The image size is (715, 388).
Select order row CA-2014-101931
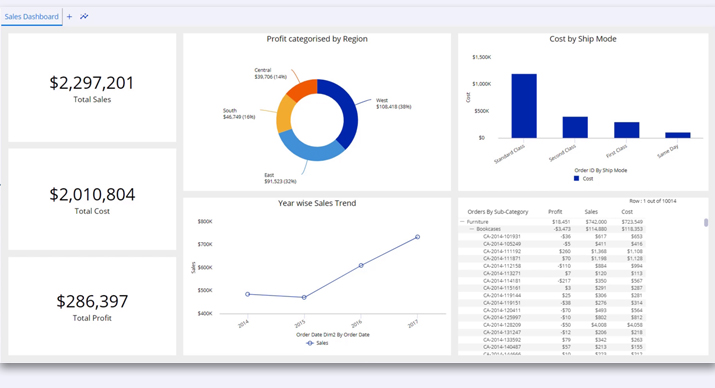552,236
